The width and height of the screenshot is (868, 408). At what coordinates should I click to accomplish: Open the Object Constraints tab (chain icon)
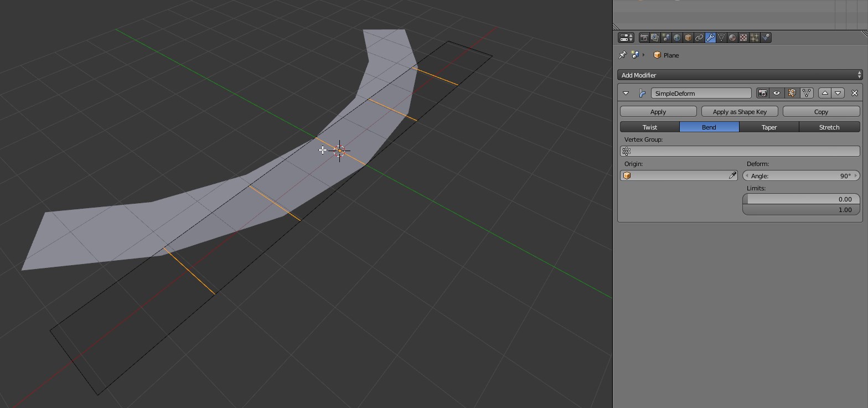(699, 38)
